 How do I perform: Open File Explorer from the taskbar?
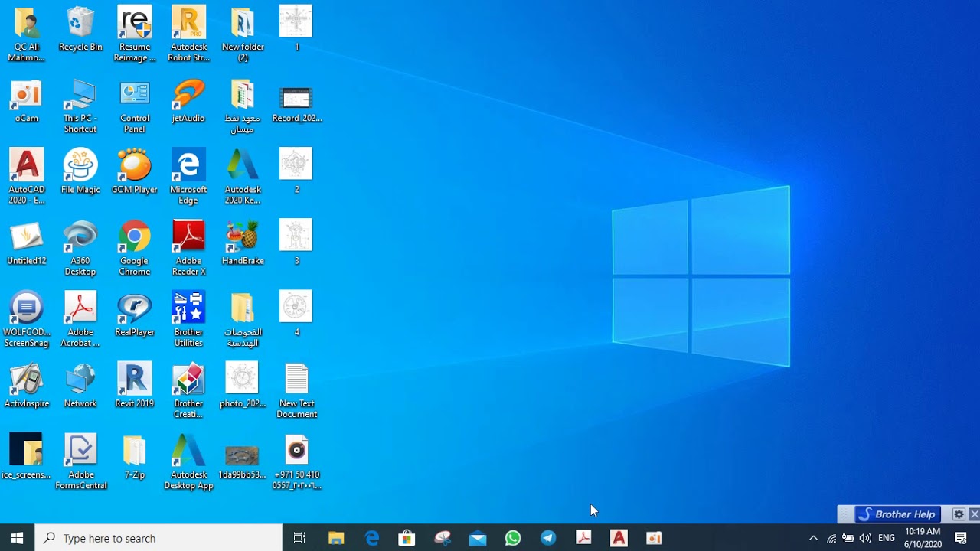tap(336, 538)
